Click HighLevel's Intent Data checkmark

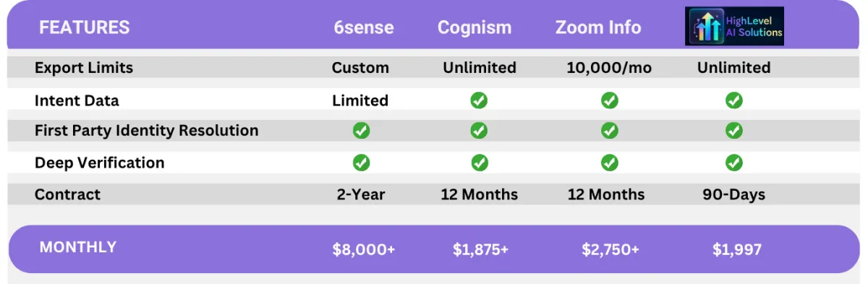click(x=734, y=100)
